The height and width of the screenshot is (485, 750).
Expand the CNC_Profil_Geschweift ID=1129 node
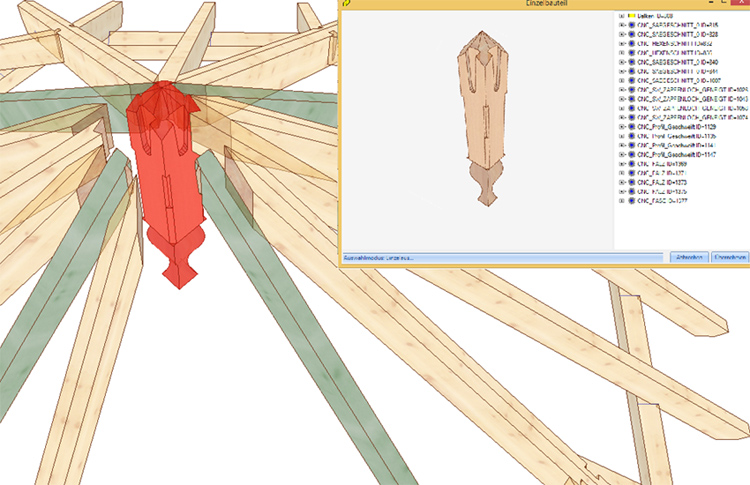pyautogui.click(x=621, y=128)
